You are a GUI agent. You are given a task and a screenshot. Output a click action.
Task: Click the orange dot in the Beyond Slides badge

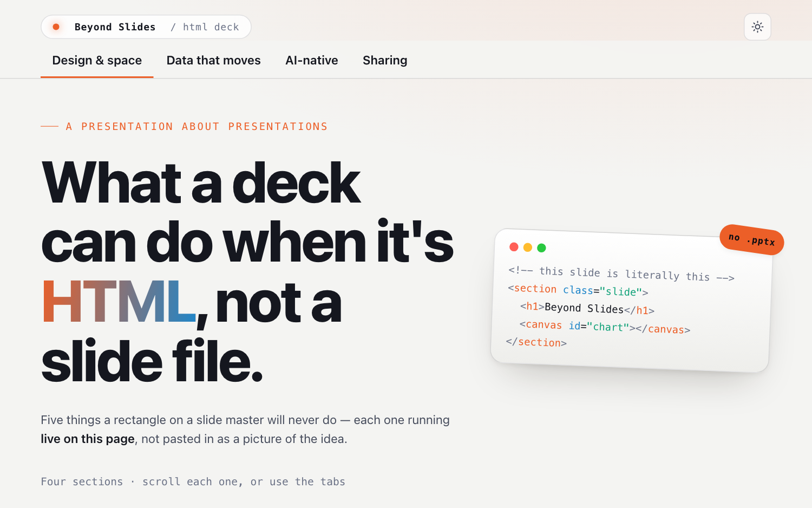click(56, 27)
